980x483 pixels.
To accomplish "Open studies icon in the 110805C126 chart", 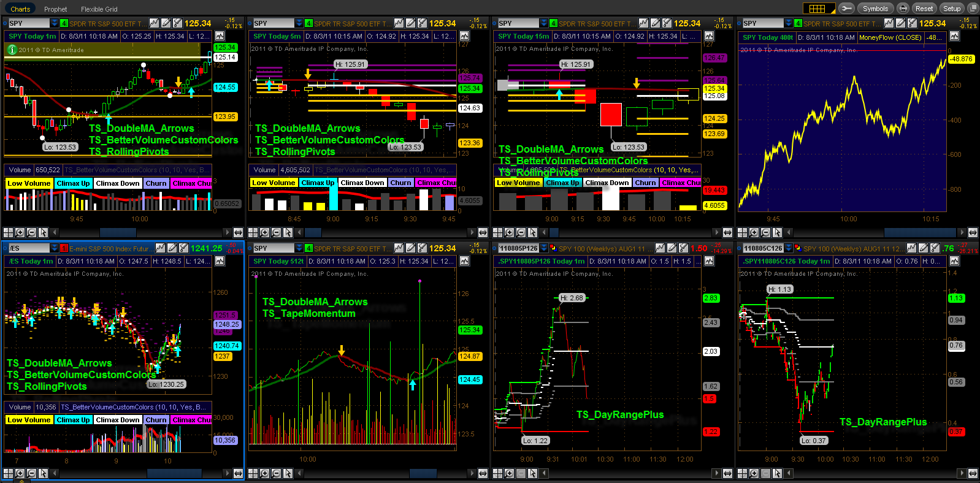I will pos(935,248).
